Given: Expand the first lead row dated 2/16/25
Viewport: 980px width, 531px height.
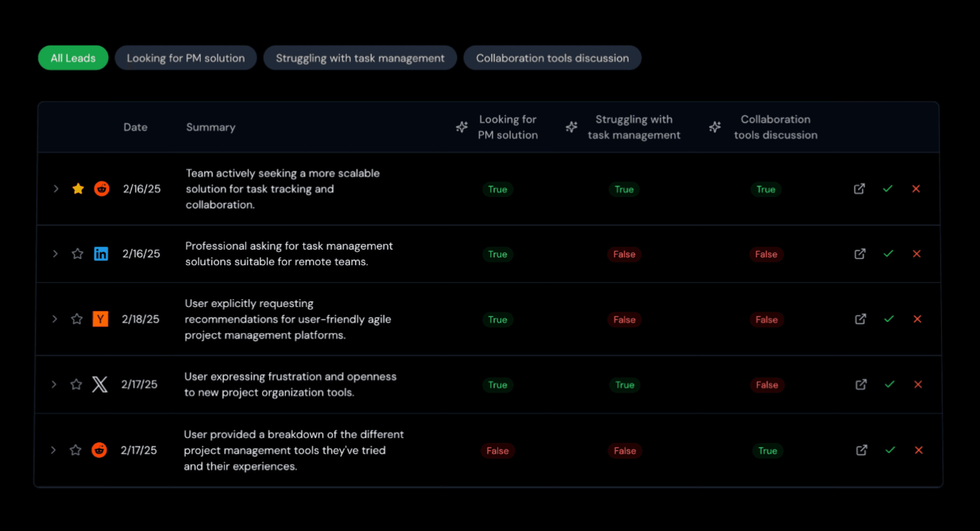Looking at the screenshot, I should 56,189.
